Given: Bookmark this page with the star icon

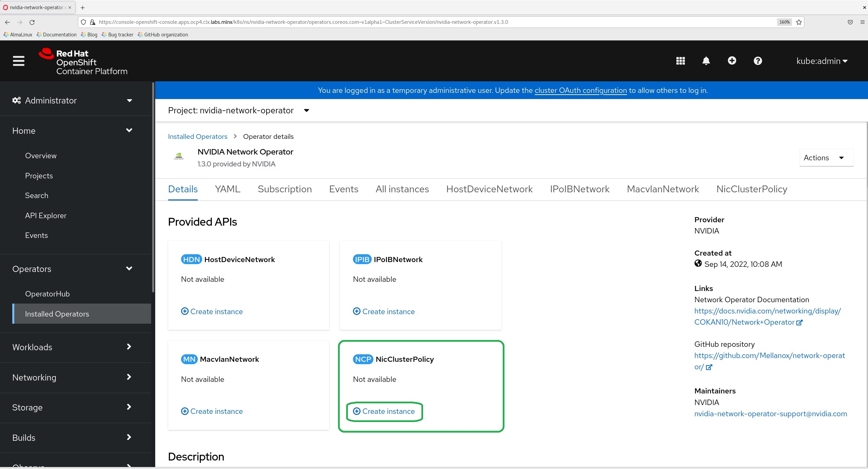Looking at the screenshot, I should 799,22.
